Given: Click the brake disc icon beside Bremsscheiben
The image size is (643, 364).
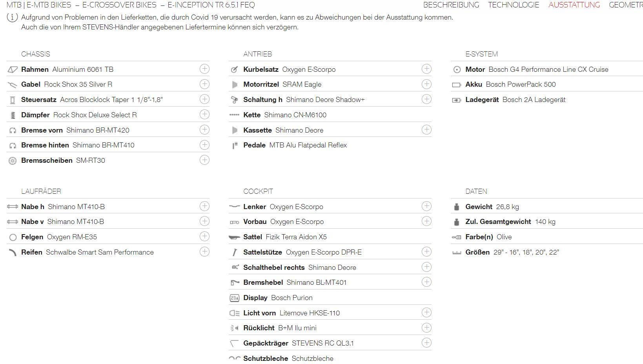Looking at the screenshot, I should [13, 161].
